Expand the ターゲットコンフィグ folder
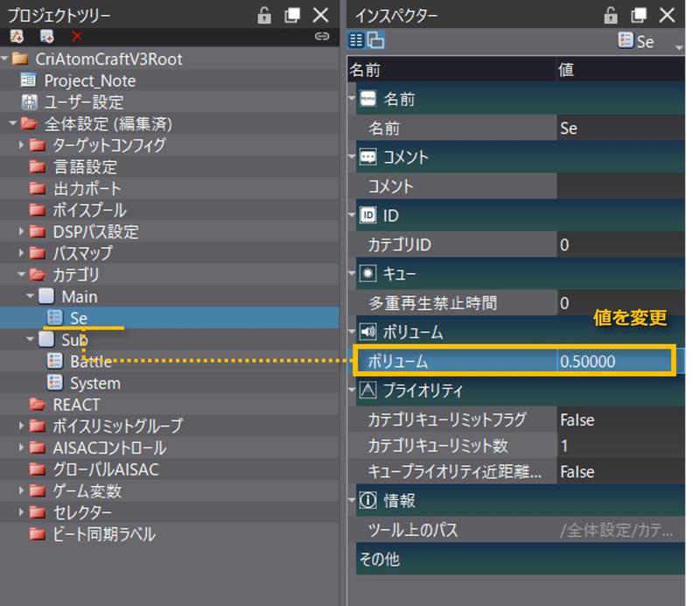The image size is (700, 606). [x=21, y=144]
